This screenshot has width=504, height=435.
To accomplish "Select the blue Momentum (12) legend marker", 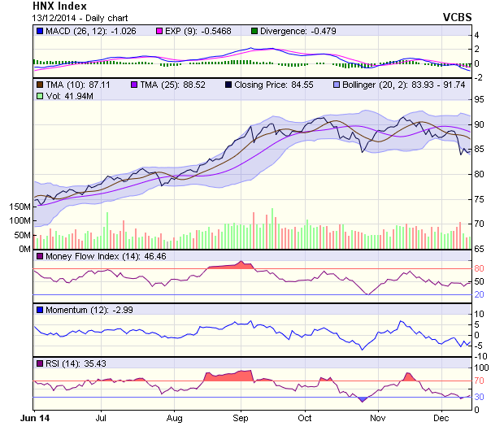I will coord(40,310).
